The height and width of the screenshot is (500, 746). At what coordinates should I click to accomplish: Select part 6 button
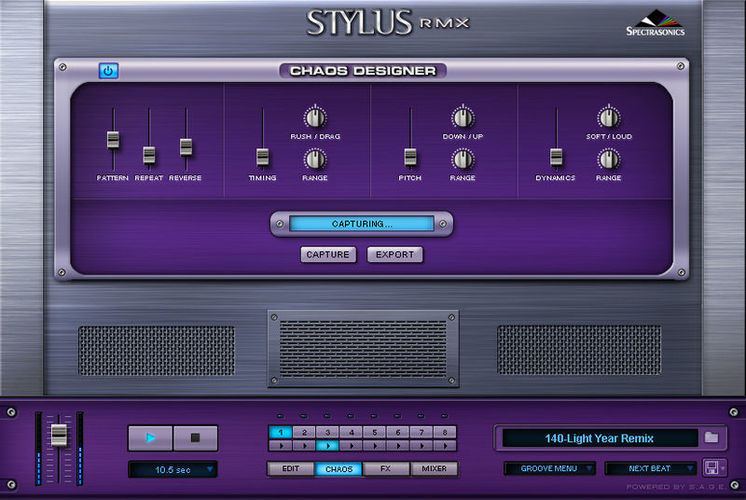click(x=398, y=432)
